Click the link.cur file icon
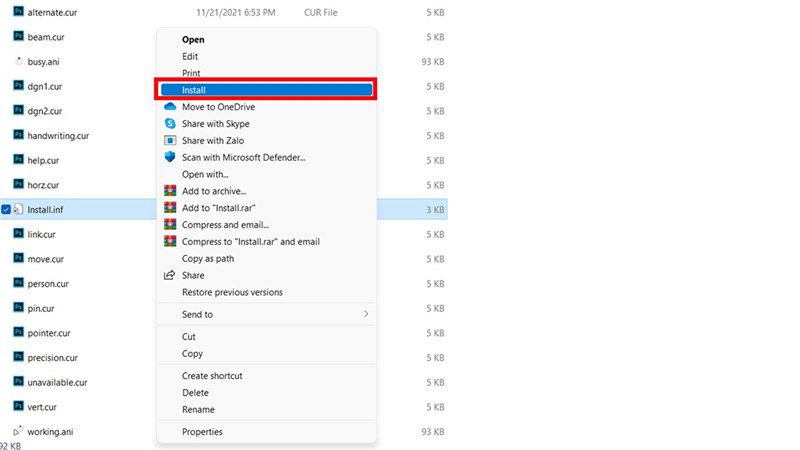 tap(18, 233)
